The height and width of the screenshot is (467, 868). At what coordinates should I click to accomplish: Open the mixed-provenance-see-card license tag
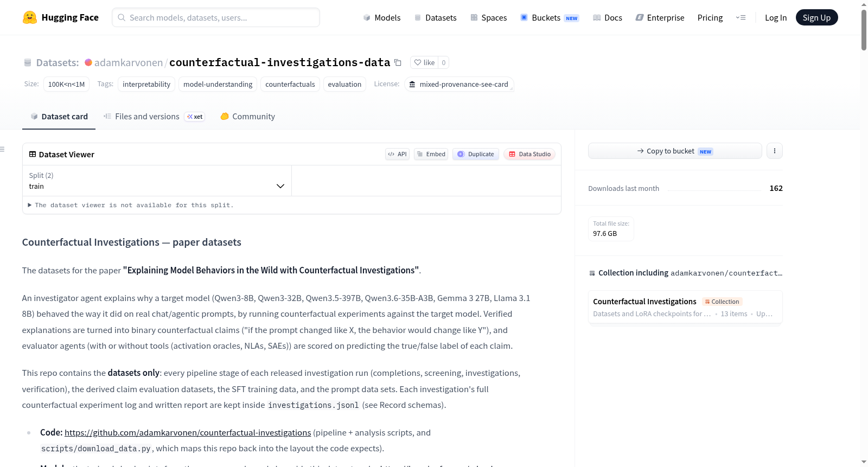pyautogui.click(x=459, y=84)
